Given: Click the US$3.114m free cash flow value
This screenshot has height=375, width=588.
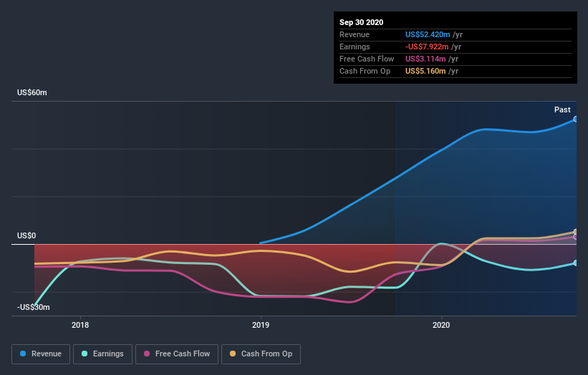Looking at the screenshot, I should click(425, 59).
